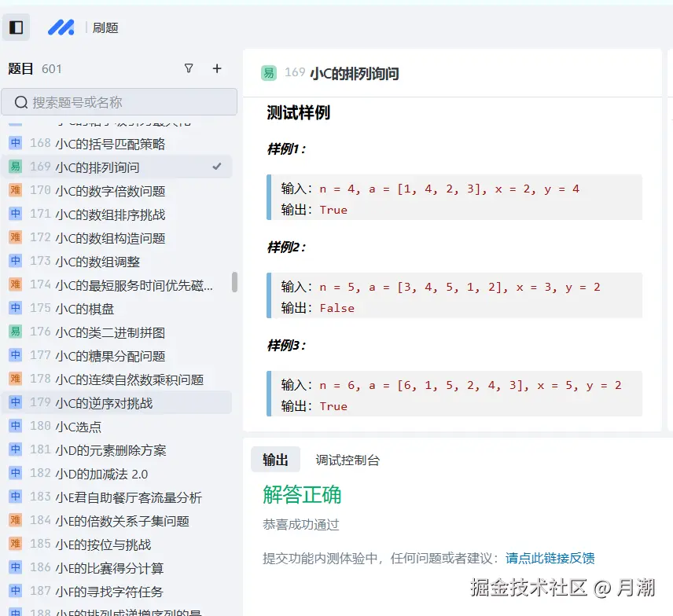Toggle the solved checkmark on problem 169

pyautogui.click(x=218, y=167)
